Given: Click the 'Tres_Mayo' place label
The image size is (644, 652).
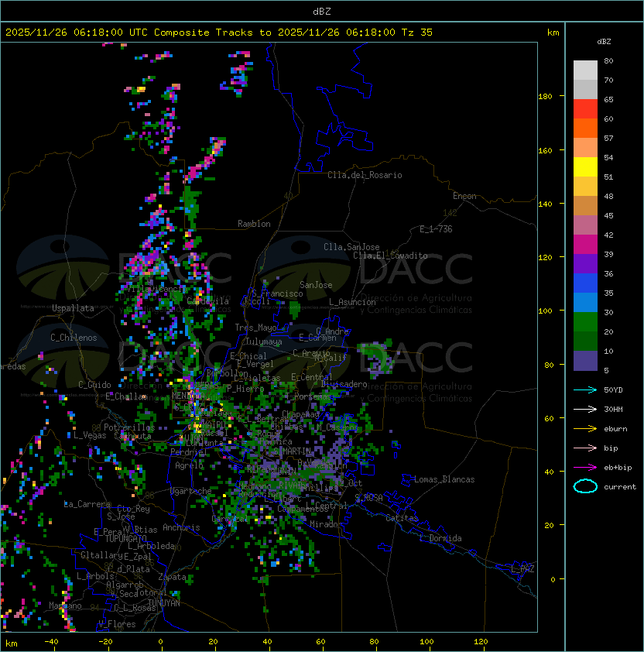Looking at the screenshot, I should pos(255,328).
